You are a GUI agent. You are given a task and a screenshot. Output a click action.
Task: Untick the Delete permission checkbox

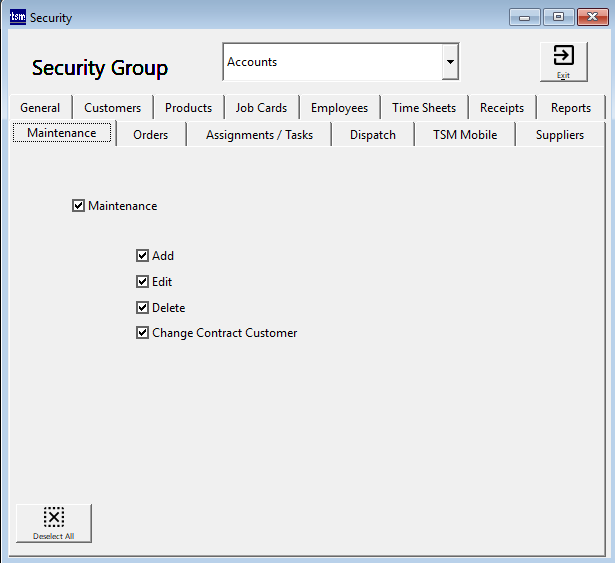coord(143,308)
